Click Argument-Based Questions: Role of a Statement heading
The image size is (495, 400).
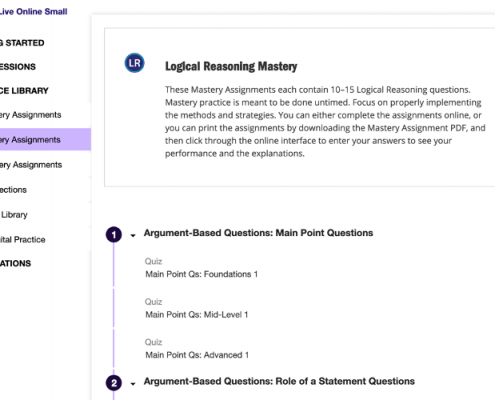coord(279,381)
